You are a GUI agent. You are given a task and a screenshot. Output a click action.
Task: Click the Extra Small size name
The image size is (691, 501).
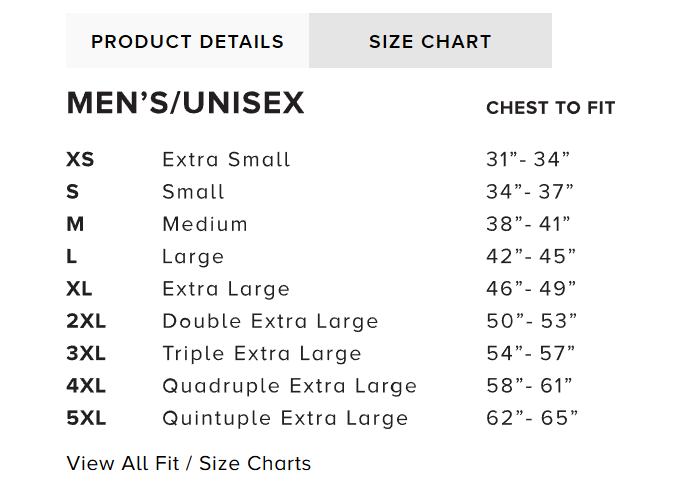coord(226,159)
